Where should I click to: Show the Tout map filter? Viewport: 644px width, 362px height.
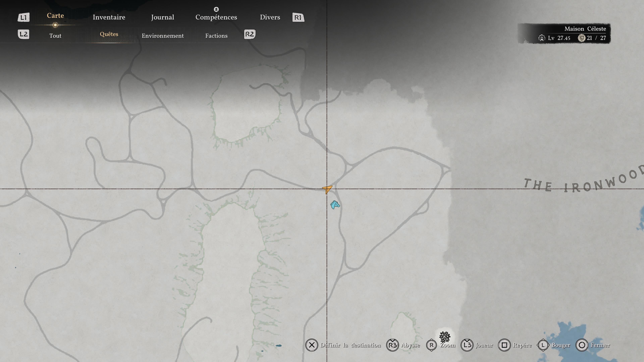tap(55, 36)
